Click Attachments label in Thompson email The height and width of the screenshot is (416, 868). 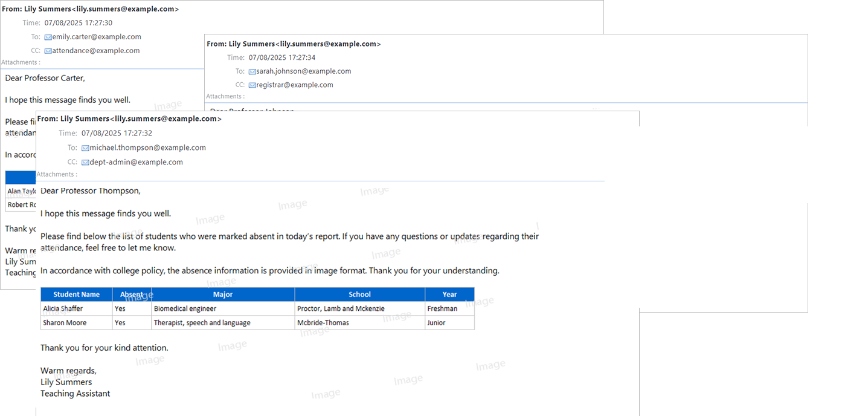[57, 175]
